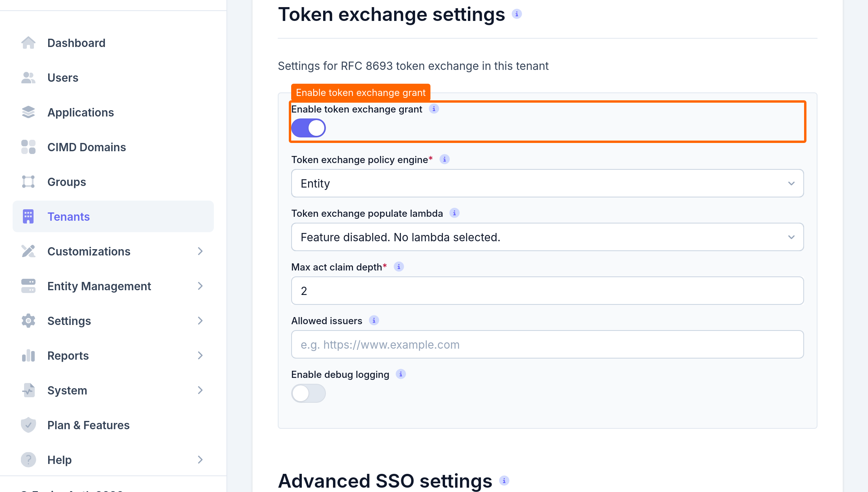Click the Allowed issuers input field

(x=547, y=344)
